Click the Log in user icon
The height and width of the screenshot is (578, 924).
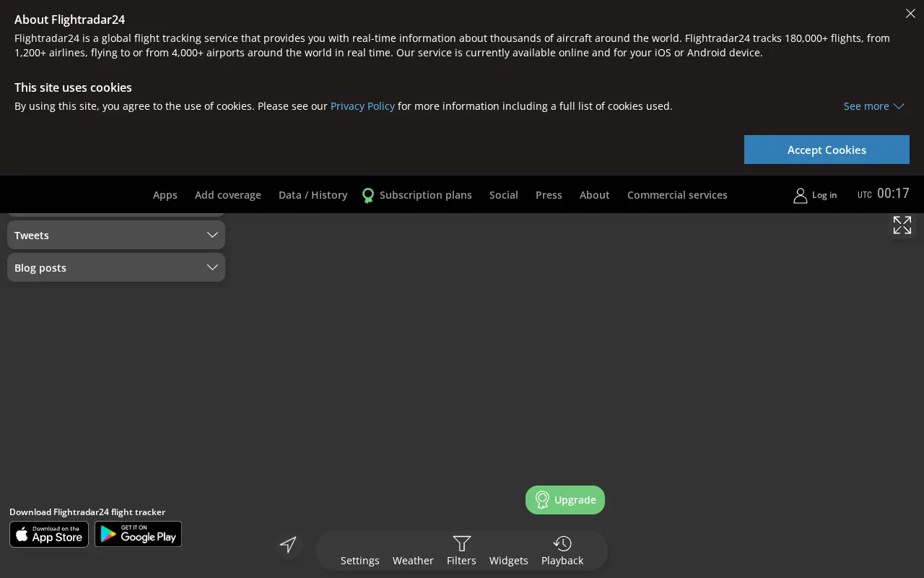click(x=800, y=195)
